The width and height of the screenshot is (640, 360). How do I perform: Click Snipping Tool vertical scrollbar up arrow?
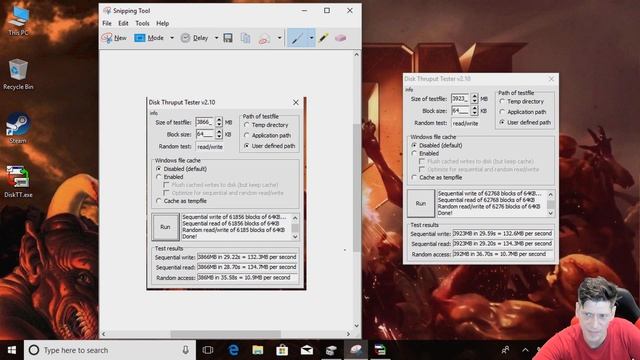click(x=356, y=54)
